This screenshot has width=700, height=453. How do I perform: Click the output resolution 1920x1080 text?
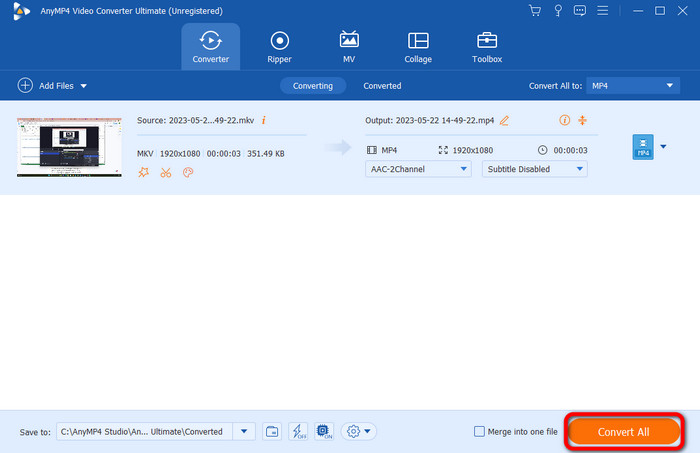tap(473, 150)
